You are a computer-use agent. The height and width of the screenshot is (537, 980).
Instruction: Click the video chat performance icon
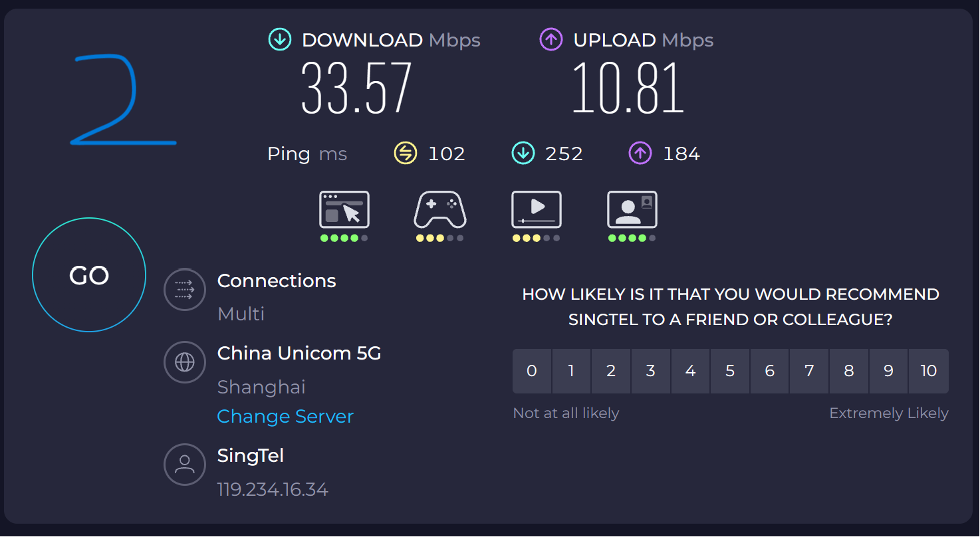pyautogui.click(x=632, y=210)
